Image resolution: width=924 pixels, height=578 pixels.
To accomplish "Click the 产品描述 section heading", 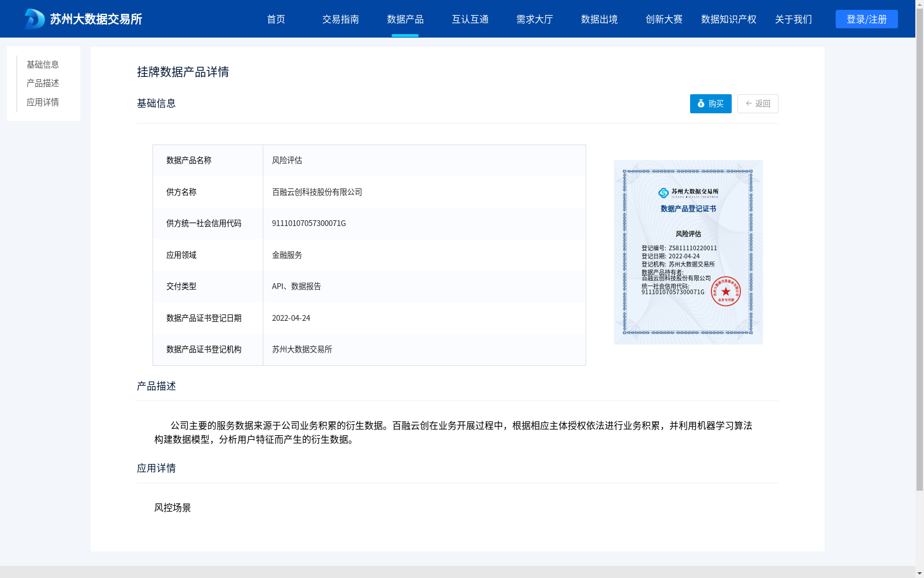I will coord(157,386).
